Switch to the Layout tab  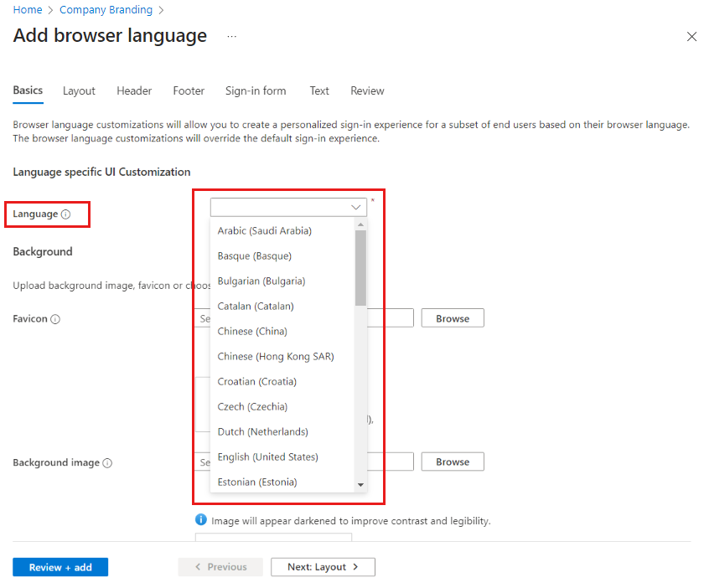[79, 90]
